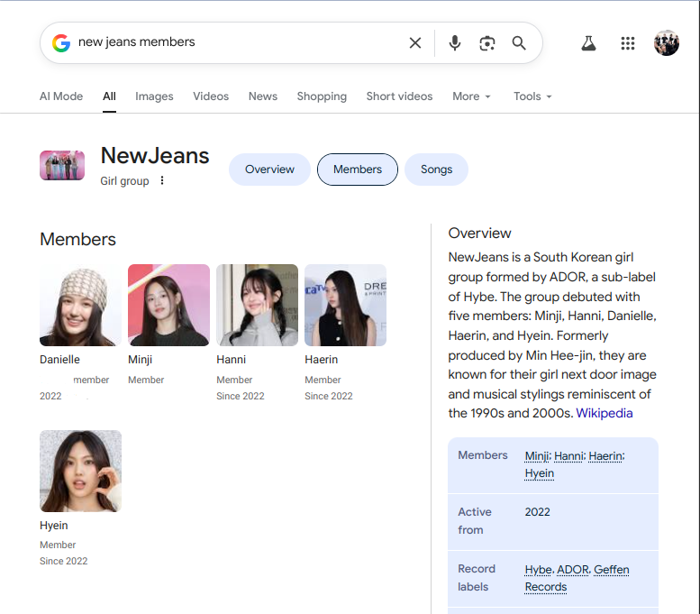Open three-dot options next to Girl group

(162, 180)
